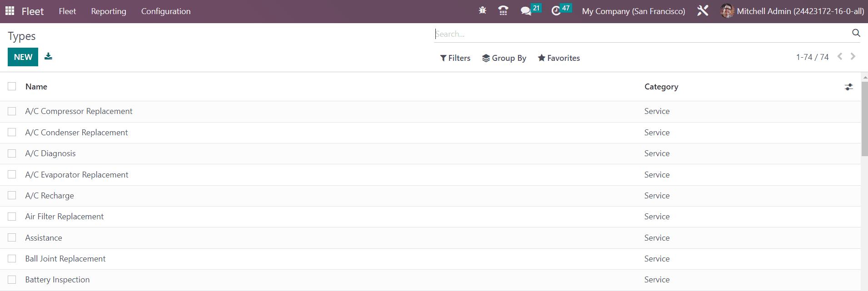Open the Configuration menu
The width and height of the screenshot is (868, 291).
(x=166, y=11)
